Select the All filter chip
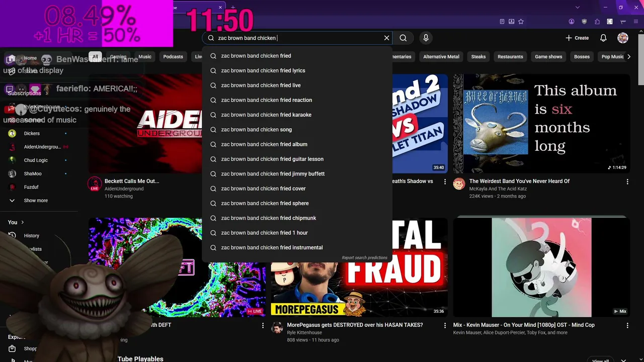644x362 pixels. tap(95, 57)
